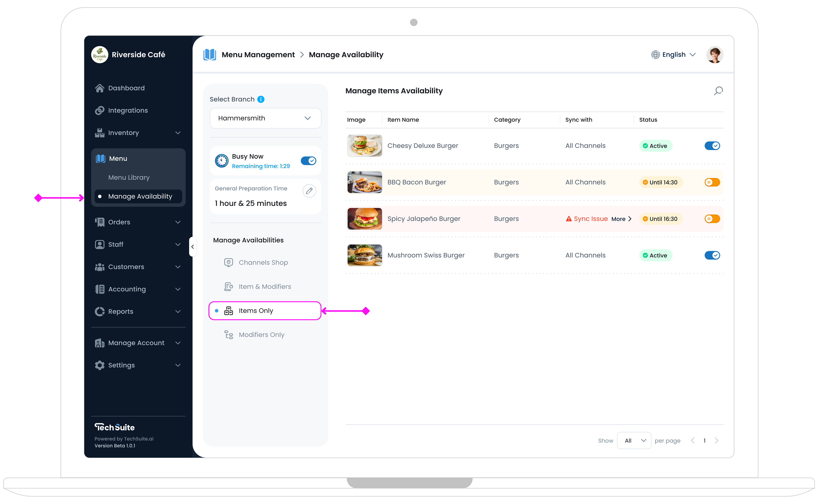
Task: Toggle the Until 16:30 pause control for Spicy Jalapeño
Action: (712, 219)
